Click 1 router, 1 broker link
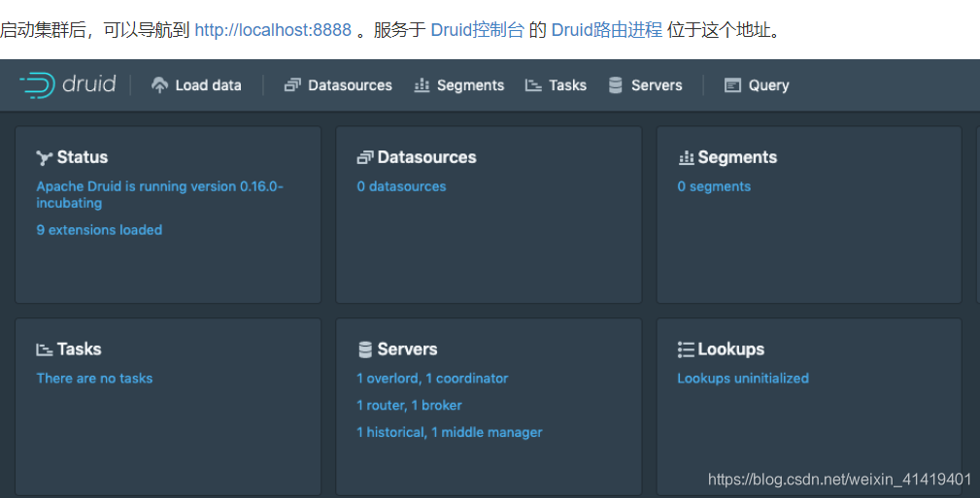The width and height of the screenshot is (980, 498). 409,405
